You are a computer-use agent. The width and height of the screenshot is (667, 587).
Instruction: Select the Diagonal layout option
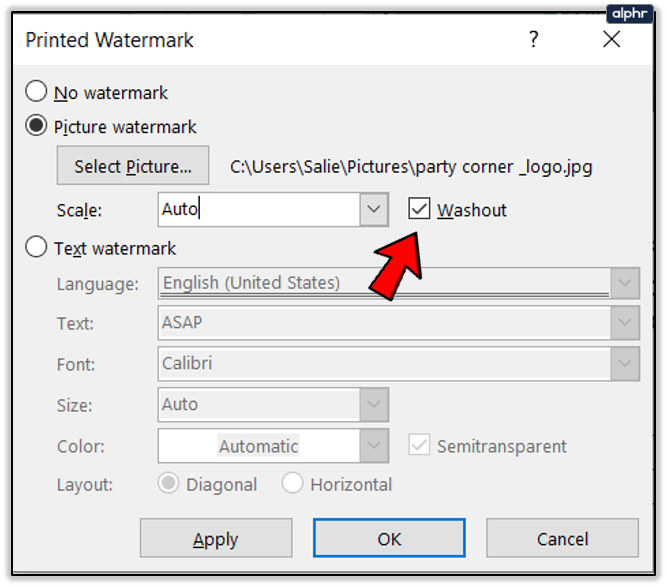(169, 484)
